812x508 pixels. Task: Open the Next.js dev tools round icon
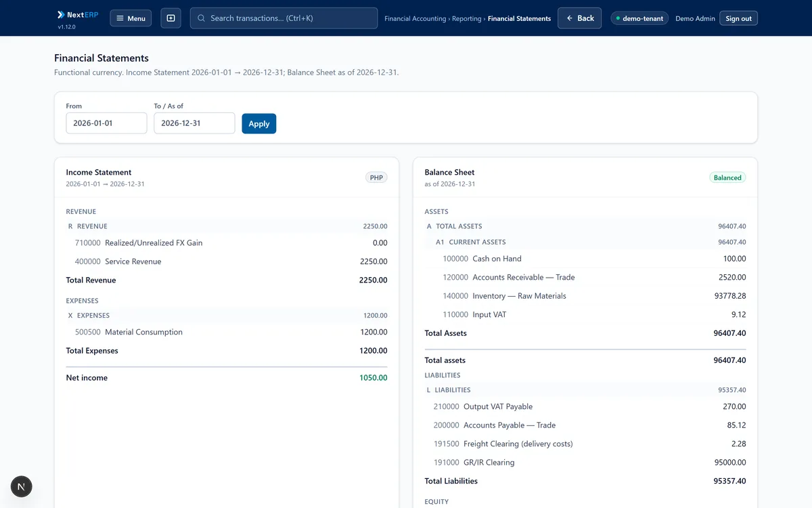point(22,486)
